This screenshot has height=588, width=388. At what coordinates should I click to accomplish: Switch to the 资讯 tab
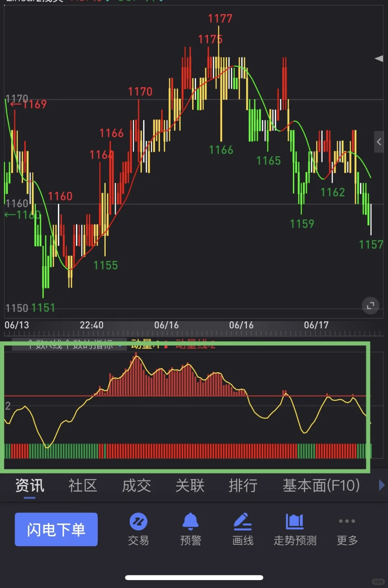pyautogui.click(x=30, y=486)
